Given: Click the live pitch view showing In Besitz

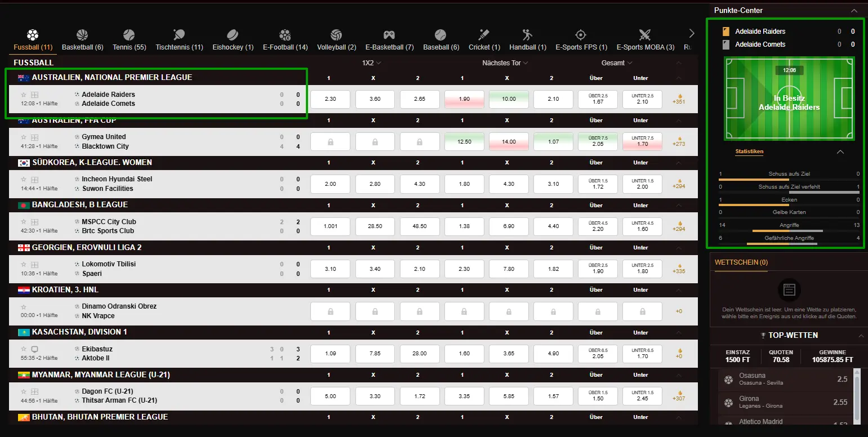Looking at the screenshot, I should coord(789,98).
